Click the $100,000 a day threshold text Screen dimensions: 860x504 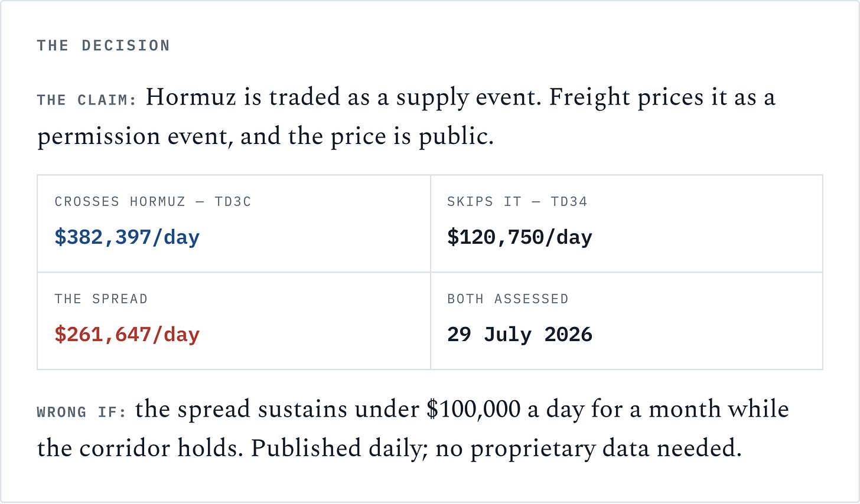(503, 409)
